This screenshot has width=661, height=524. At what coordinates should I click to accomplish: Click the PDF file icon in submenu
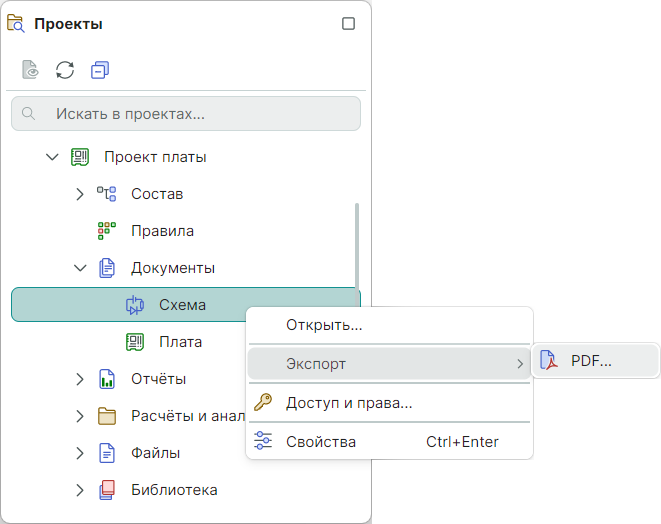pyautogui.click(x=548, y=362)
